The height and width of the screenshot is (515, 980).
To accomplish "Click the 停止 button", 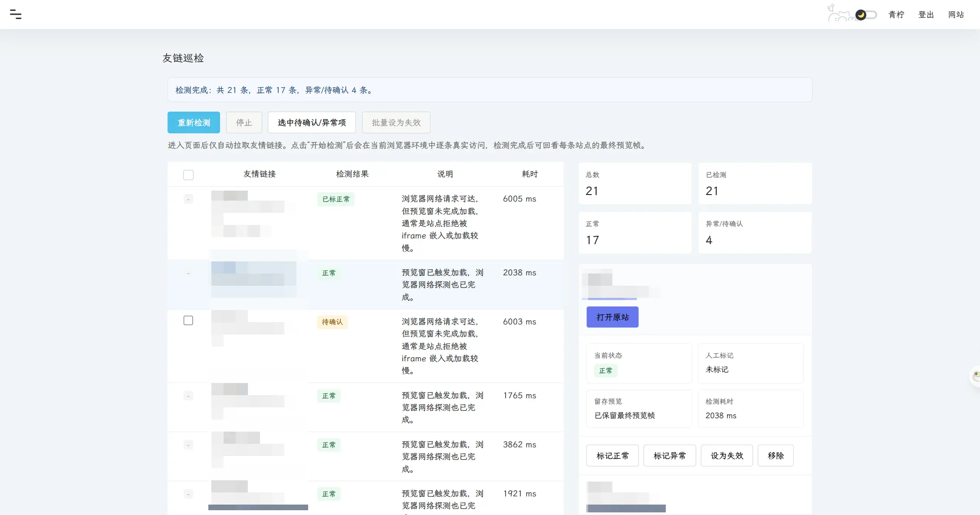I will pyautogui.click(x=244, y=122).
